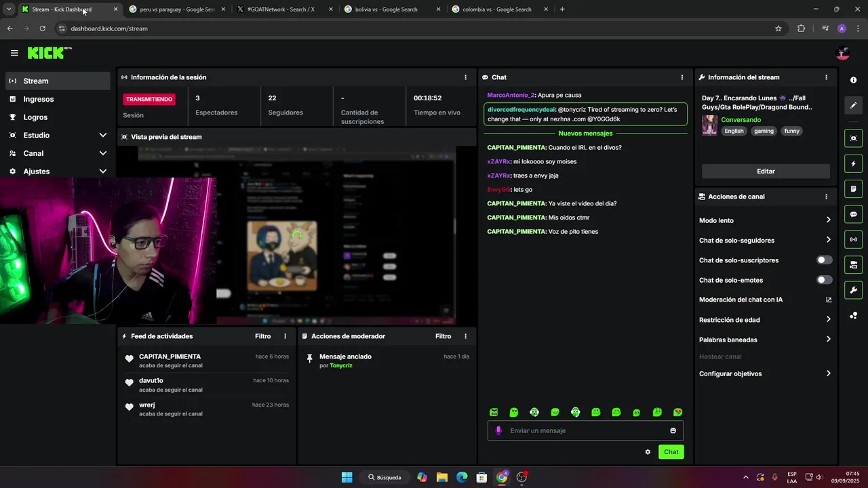The image size is (868, 488).
Task: Toggle the wrench widget icon in sidebar
Action: (853, 290)
